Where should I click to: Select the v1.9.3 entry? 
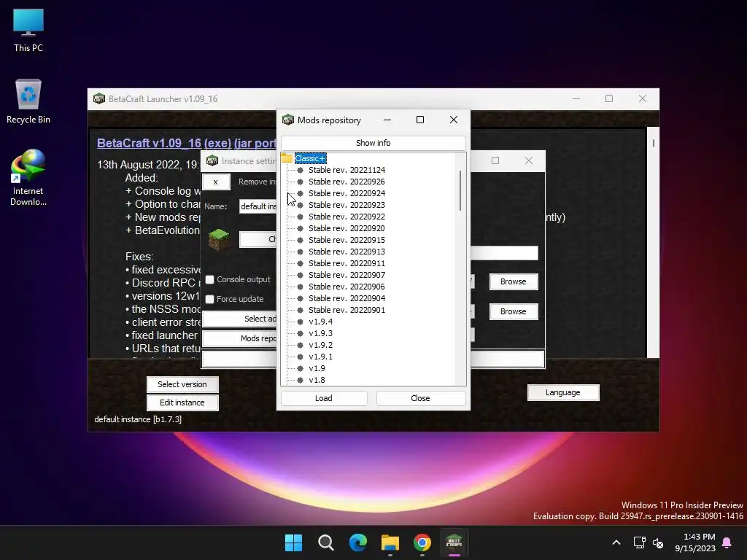coord(321,333)
